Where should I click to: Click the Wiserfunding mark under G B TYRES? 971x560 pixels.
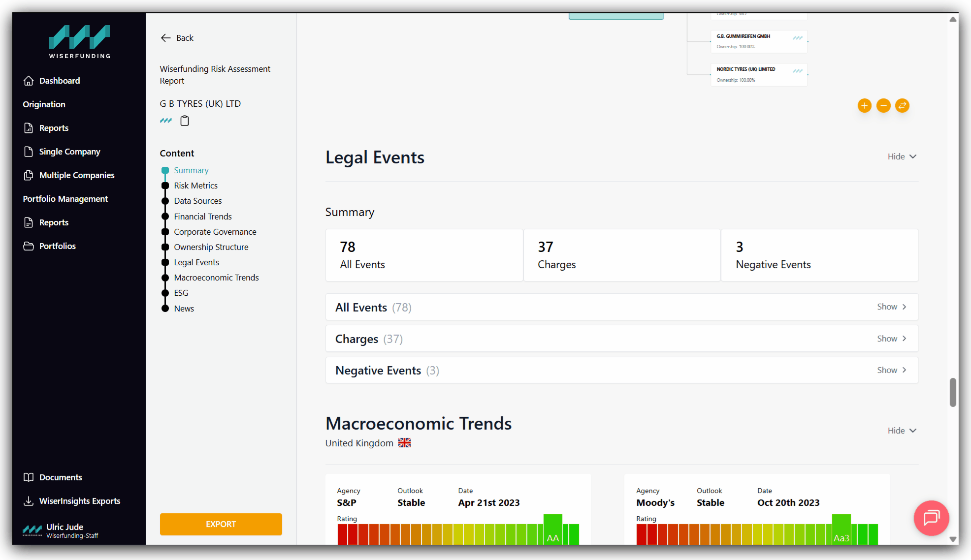[166, 121]
